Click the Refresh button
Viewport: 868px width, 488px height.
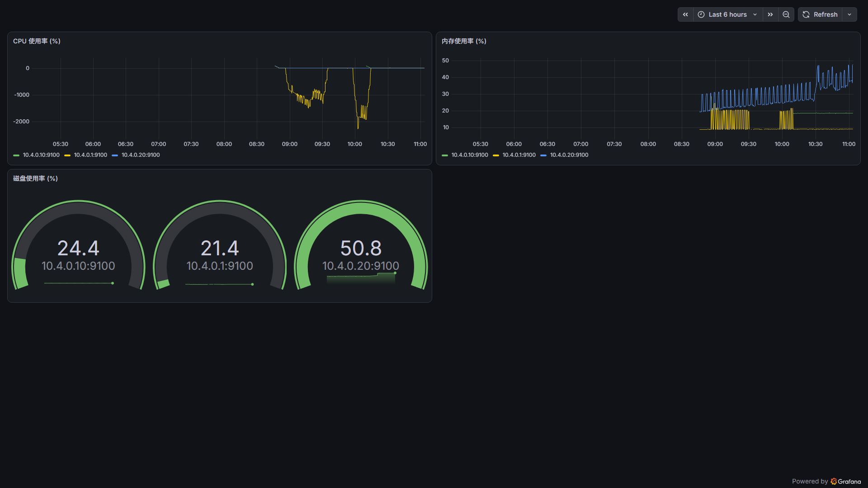(x=820, y=14)
